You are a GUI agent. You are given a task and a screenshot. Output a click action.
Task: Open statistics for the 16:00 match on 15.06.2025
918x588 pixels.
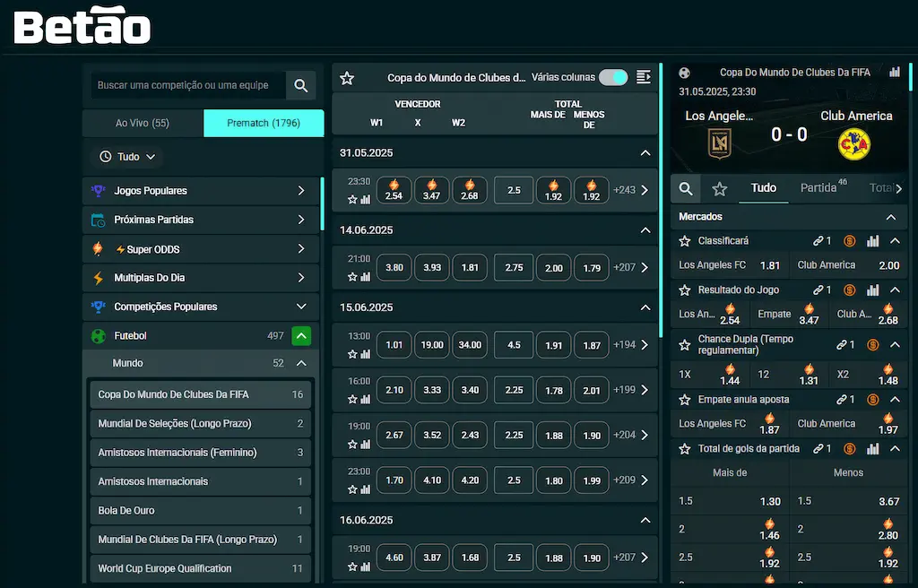click(x=366, y=400)
